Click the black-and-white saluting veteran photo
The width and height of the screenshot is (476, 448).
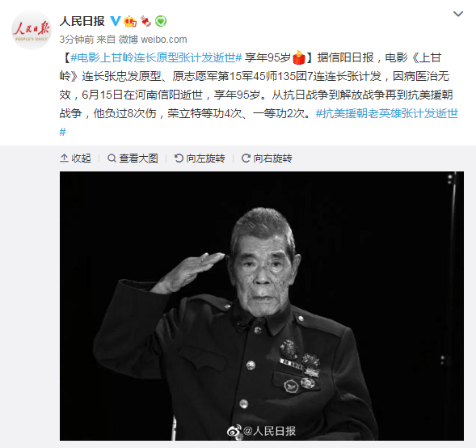[x=262, y=306]
